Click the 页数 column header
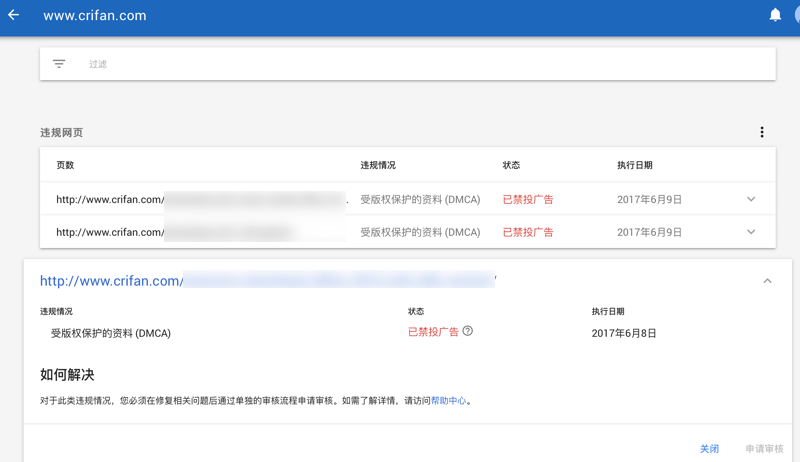 (65, 165)
